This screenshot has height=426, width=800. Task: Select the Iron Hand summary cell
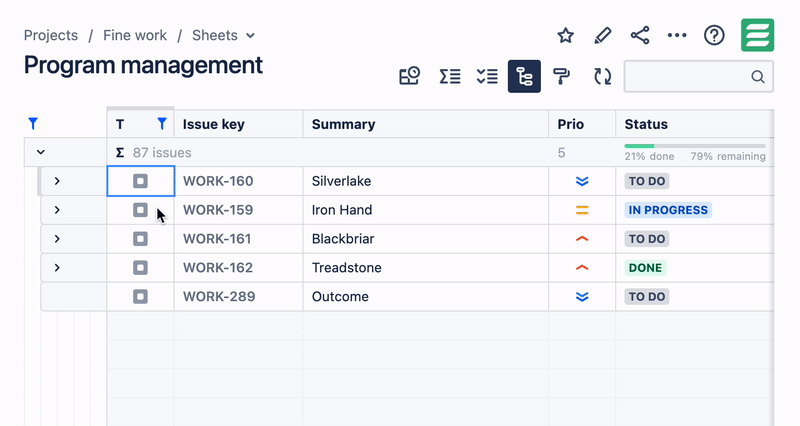pos(426,210)
